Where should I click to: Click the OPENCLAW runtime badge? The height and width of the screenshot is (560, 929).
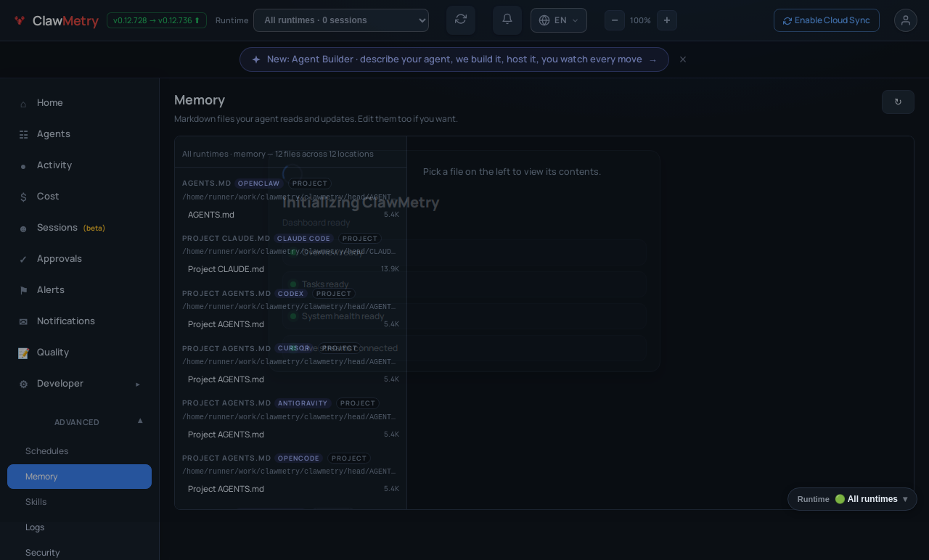(258, 184)
